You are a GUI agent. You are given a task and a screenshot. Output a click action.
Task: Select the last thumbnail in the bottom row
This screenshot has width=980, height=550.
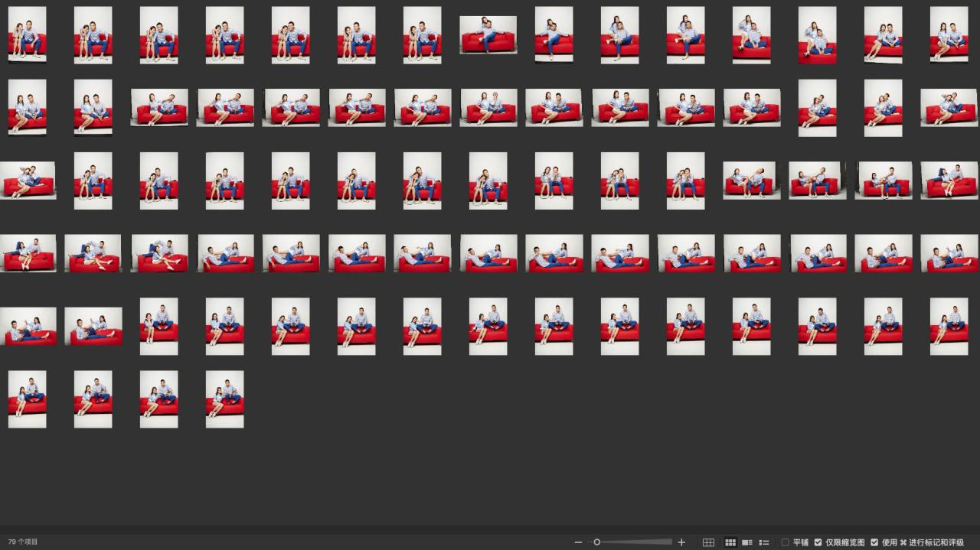(x=225, y=399)
